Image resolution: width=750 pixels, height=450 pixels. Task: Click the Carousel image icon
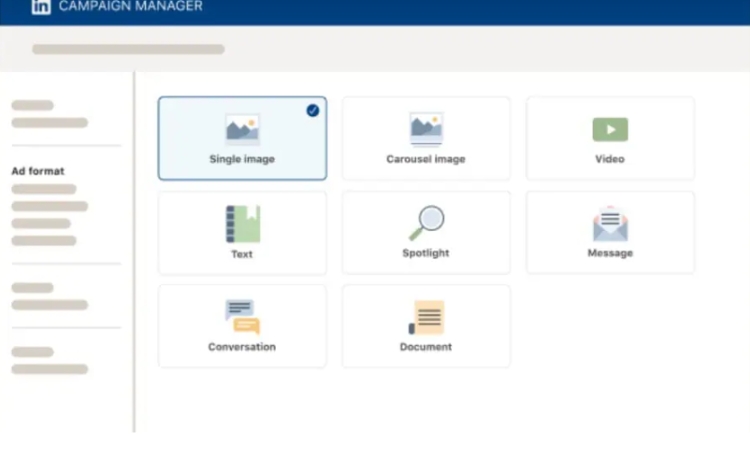point(426,129)
